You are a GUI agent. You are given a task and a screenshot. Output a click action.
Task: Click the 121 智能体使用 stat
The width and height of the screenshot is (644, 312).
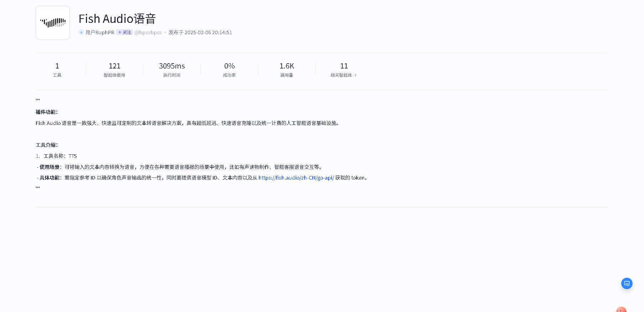pyautogui.click(x=114, y=70)
